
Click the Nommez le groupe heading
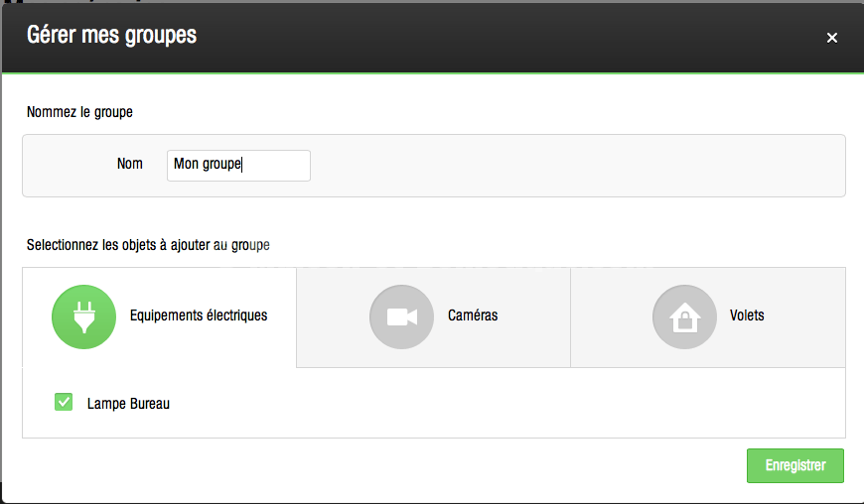[x=79, y=112]
